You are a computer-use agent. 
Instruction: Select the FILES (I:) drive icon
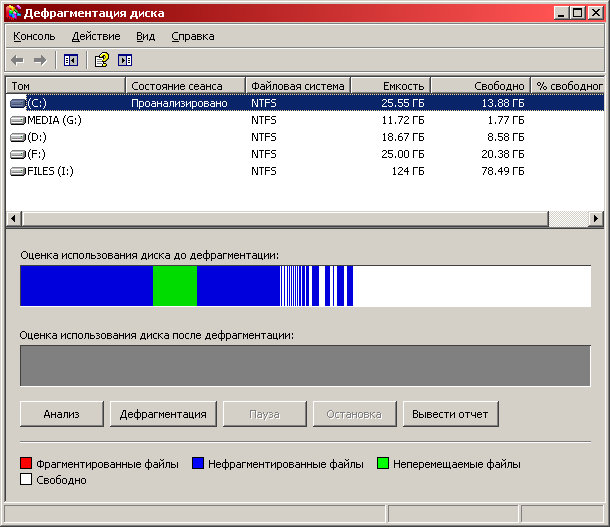(18, 171)
